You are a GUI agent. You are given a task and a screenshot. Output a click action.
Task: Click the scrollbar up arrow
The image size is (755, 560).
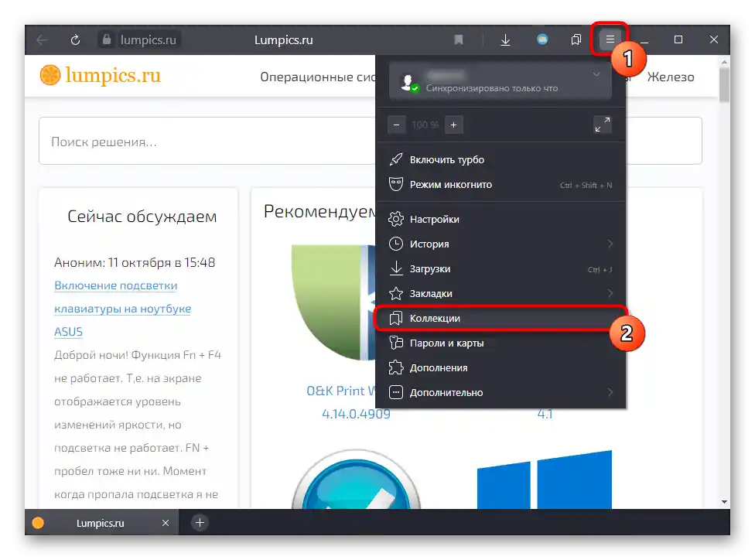[725, 62]
